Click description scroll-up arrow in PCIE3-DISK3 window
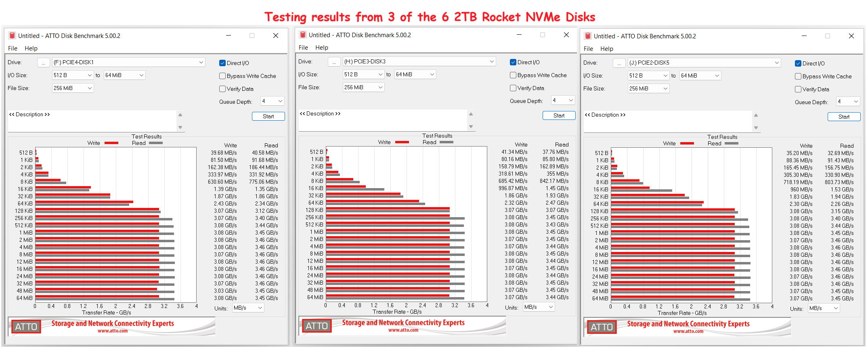Viewport: 868px width, 350px height. pos(471,114)
